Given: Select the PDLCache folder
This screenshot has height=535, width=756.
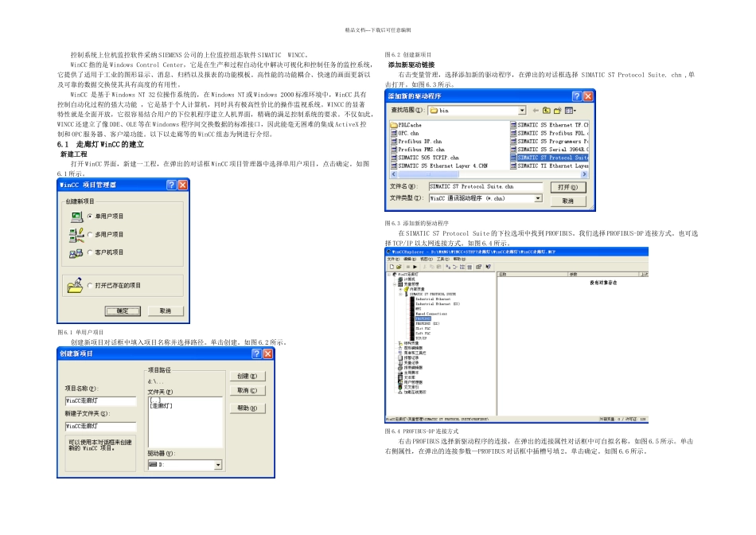Looking at the screenshot, I should coord(406,125).
